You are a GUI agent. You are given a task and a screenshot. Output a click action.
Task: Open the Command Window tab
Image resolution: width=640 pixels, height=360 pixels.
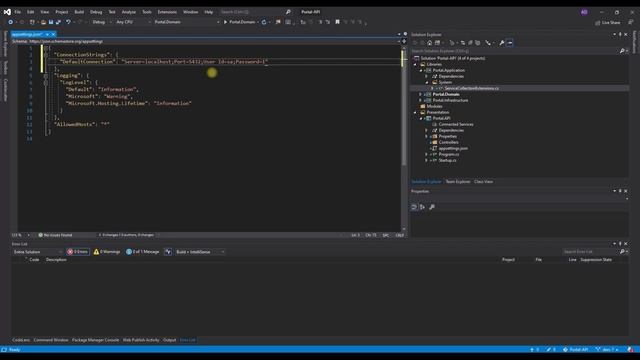(x=51, y=340)
